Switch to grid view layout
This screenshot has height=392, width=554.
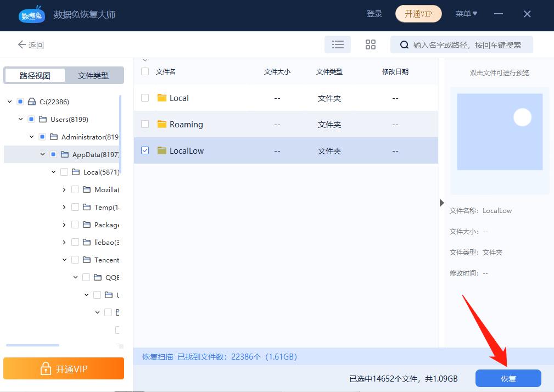coord(371,44)
